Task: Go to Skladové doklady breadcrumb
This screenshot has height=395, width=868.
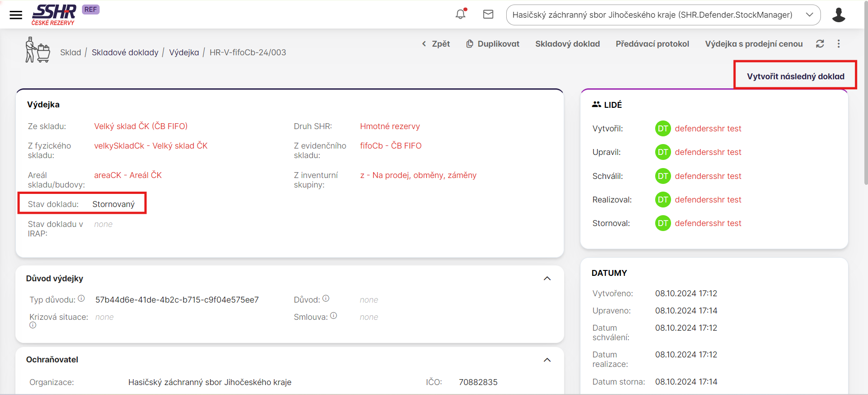Action: coord(125,53)
